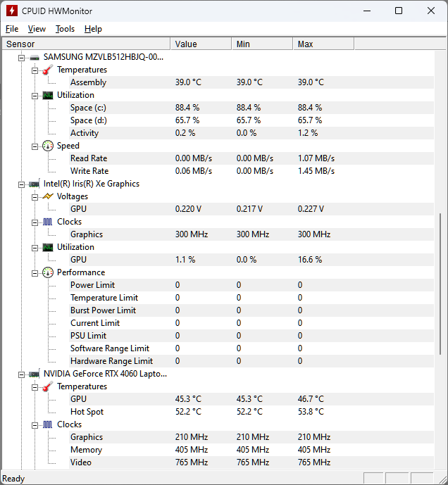Click the speed gauge icon next to Speed
Image resolution: width=448 pixels, height=485 pixels.
tap(47, 146)
